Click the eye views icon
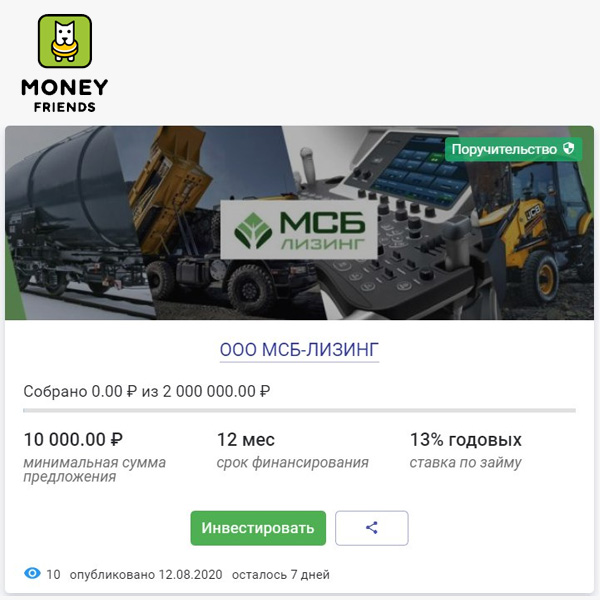 click(32, 573)
